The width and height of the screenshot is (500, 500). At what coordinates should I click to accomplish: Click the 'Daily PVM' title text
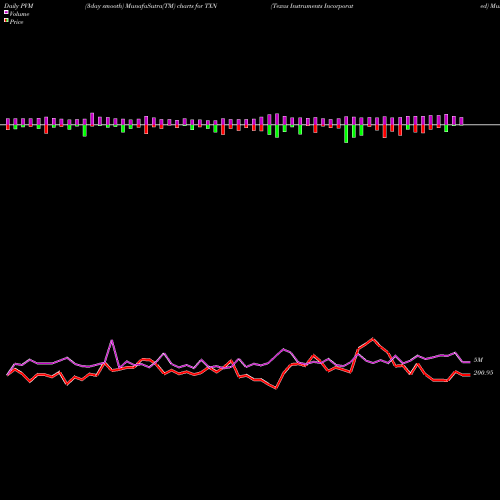point(19,6)
